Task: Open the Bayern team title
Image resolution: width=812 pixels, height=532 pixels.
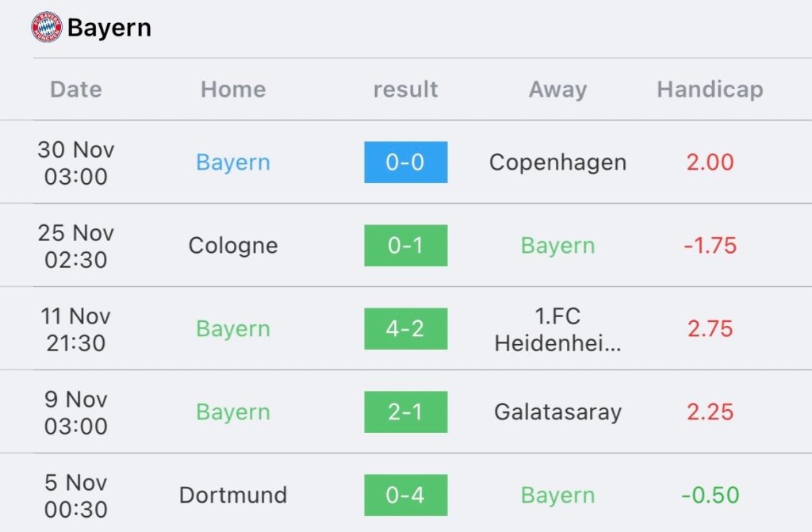Action: click(x=109, y=28)
